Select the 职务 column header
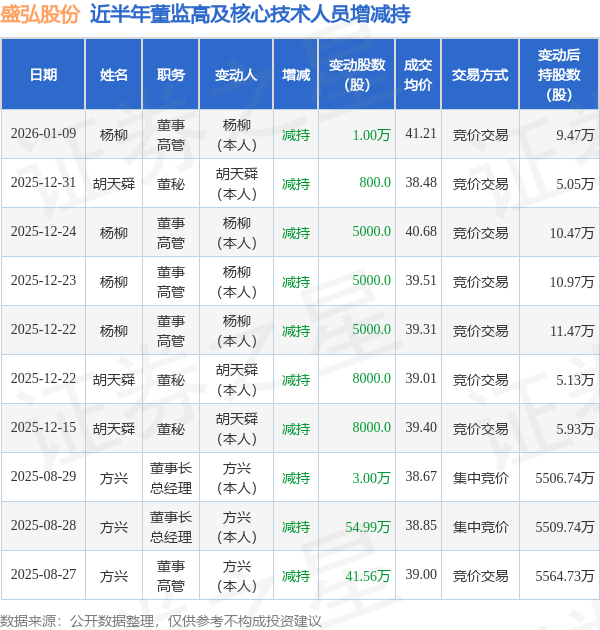Viewport: 600px width, 630px height. pos(171,75)
